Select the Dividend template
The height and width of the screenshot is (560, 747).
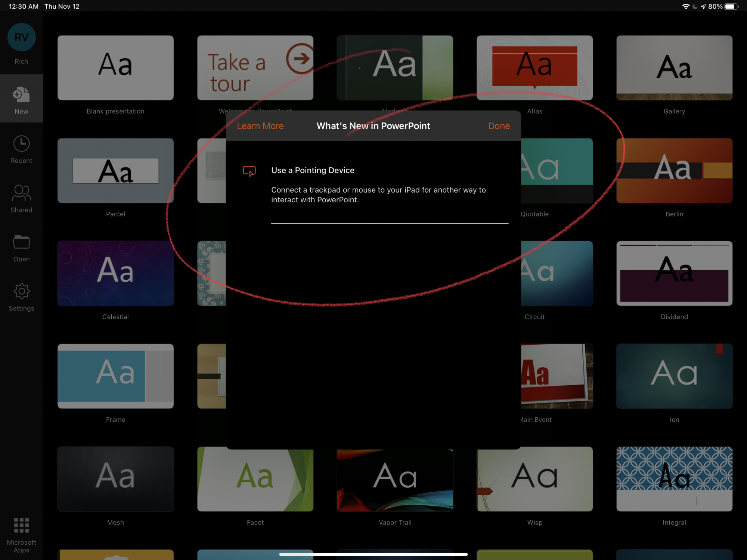click(x=674, y=273)
